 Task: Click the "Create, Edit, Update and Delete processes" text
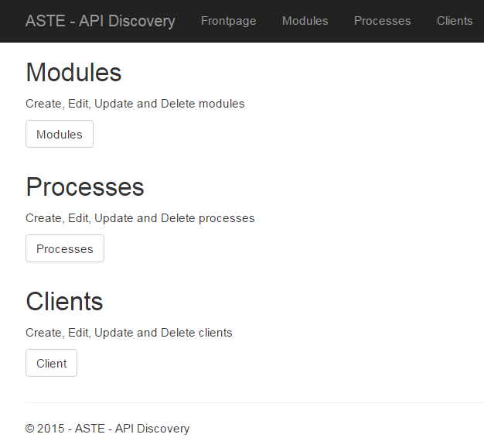click(x=140, y=218)
